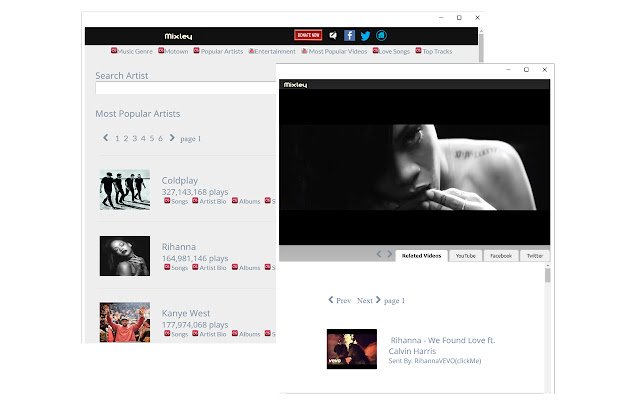Select page 5 of popular artists

tap(152, 138)
